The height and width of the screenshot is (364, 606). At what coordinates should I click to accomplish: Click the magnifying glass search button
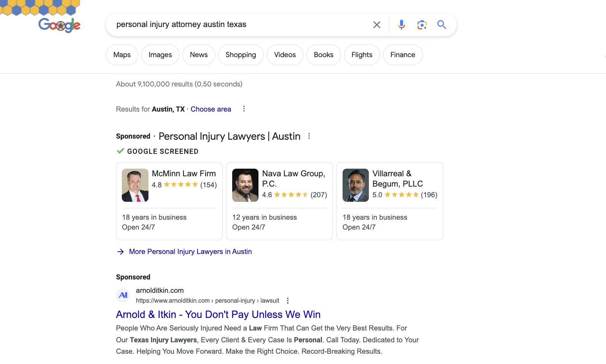[442, 25]
